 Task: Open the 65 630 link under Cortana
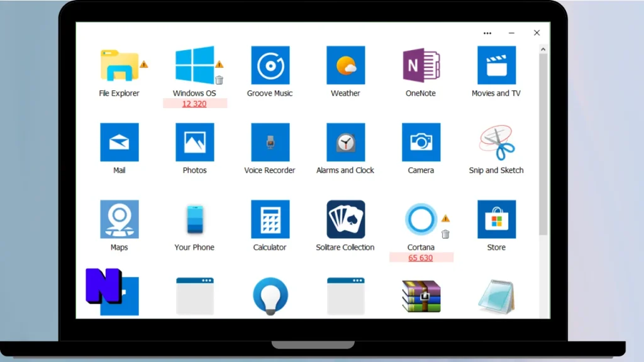coord(421,258)
